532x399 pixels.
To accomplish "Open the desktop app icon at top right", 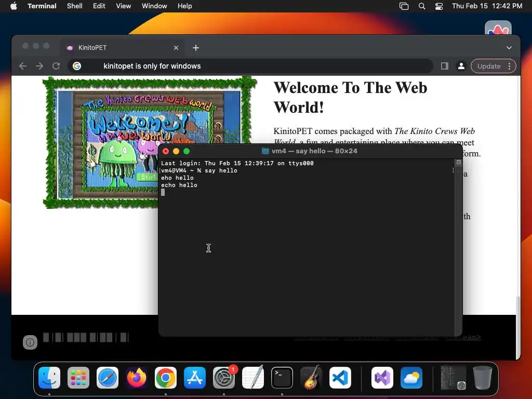I will (x=498, y=28).
